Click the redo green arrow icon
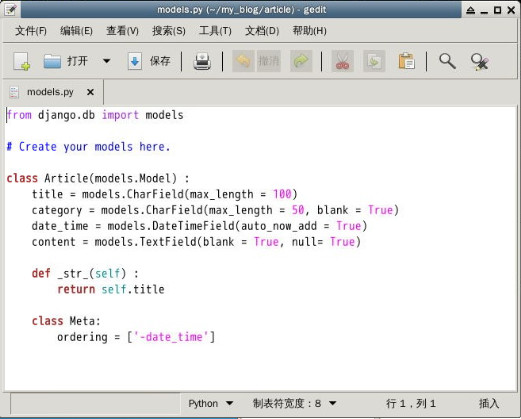 pyautogui.click(x=301, y=61)
